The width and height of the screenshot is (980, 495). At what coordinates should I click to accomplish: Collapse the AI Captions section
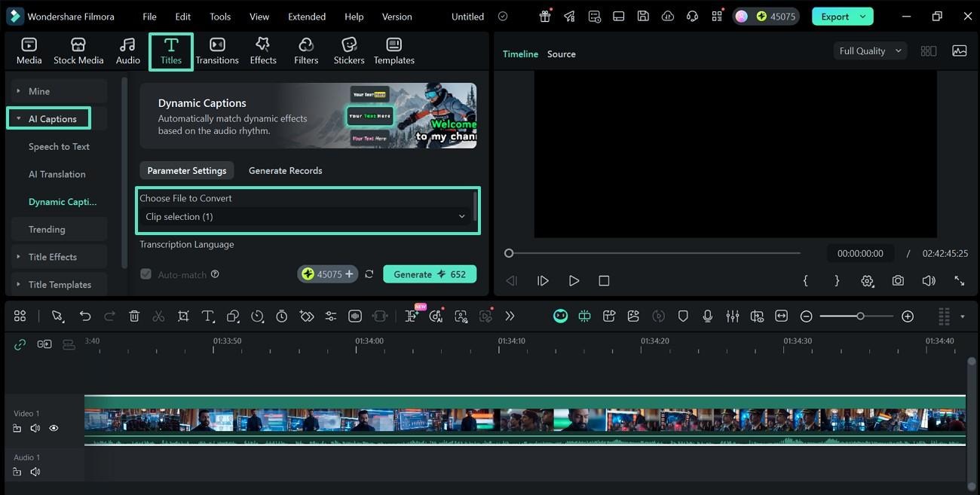18,118
